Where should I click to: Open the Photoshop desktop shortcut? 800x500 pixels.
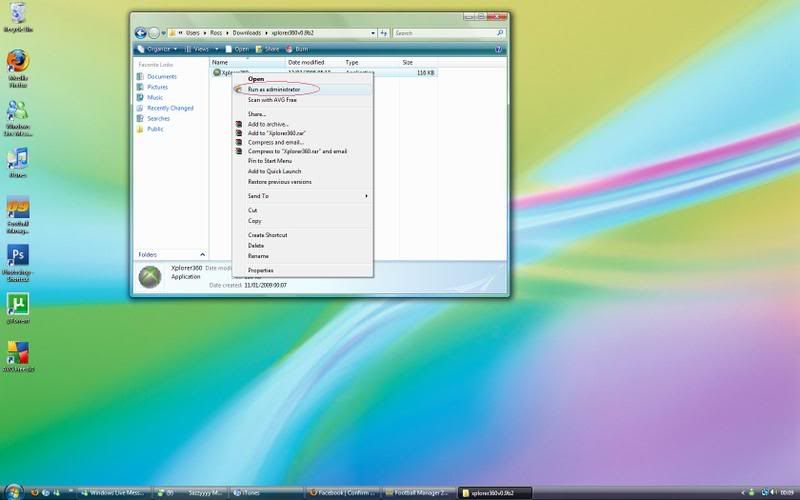18,262
